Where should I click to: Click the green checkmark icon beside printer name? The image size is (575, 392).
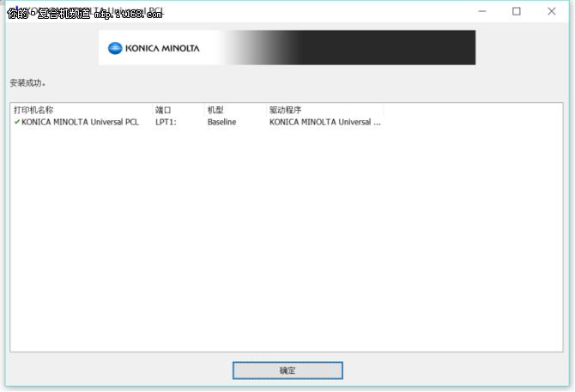[x=17, y=122]
